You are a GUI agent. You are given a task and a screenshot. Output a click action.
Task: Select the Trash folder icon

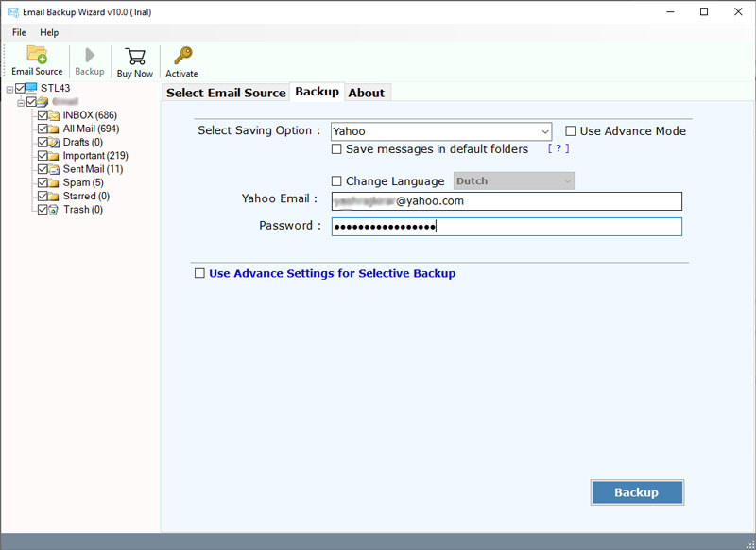[x=55, y=210]
